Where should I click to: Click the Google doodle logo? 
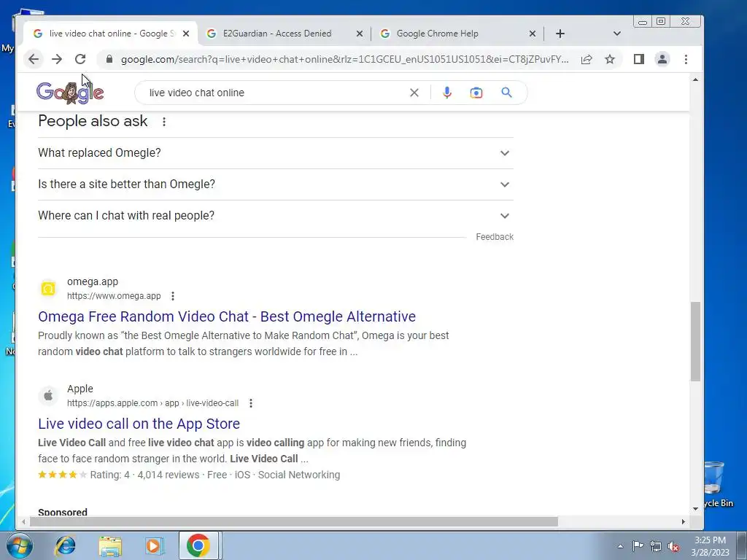point(70,93)
